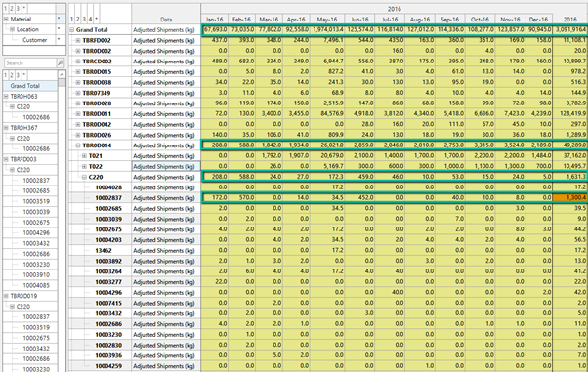The height and width of the screenshot is (372, 588).
Task: Expand the TBR0D011 material row
Action: (78, 113)
